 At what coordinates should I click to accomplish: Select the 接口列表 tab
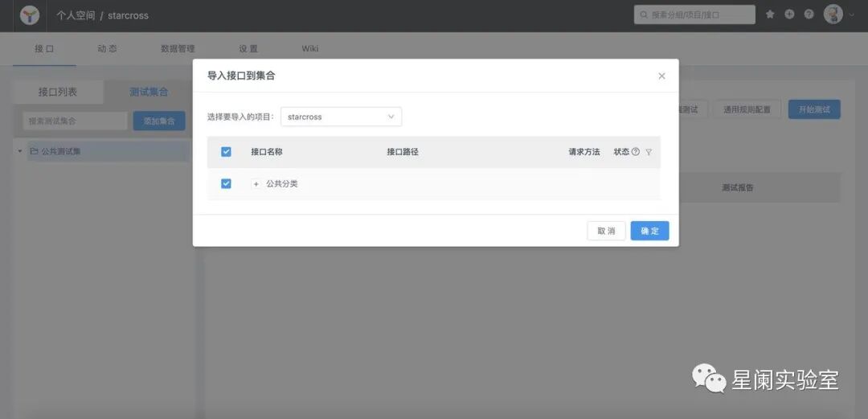58,92
